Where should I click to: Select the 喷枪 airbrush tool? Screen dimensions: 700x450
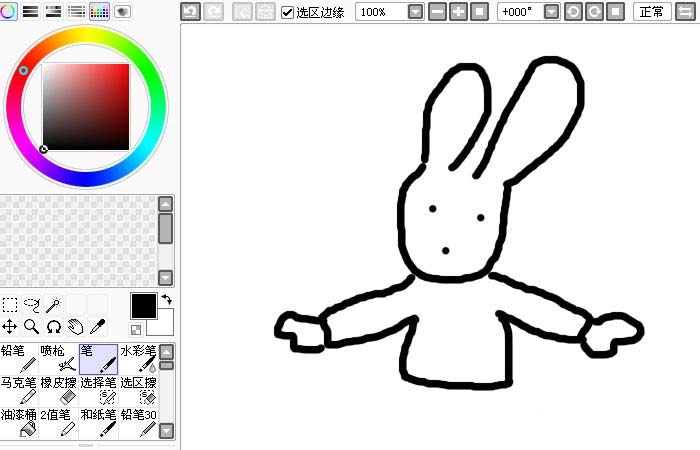(x=59, y=359)
